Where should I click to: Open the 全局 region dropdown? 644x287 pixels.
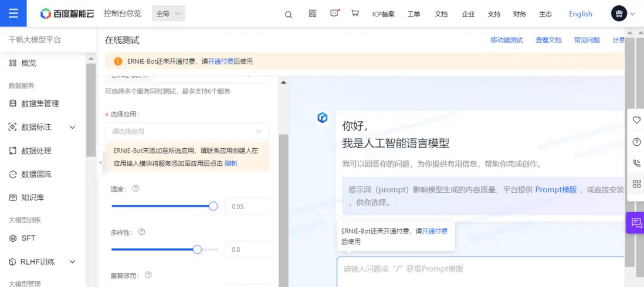pos(168,13)
